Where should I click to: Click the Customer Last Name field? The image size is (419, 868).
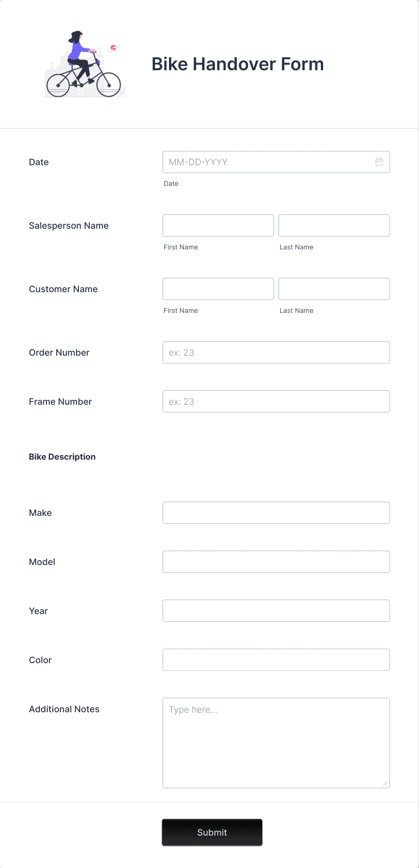(x=334, y=289)
